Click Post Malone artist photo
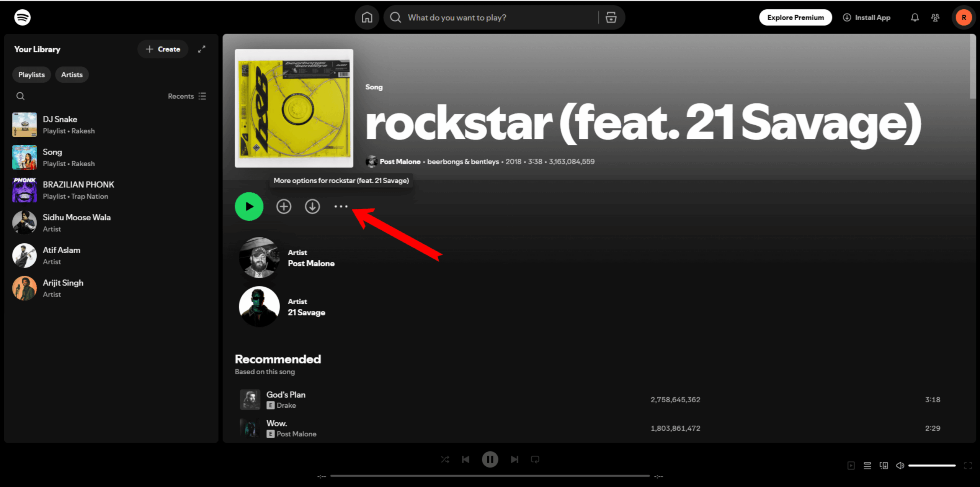The image size is (980, 487). coord(259,257)
